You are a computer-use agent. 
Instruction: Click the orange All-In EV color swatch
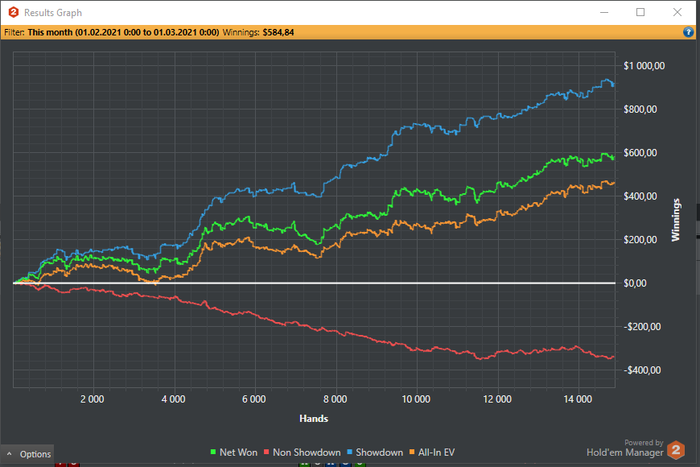click(412, 452)
